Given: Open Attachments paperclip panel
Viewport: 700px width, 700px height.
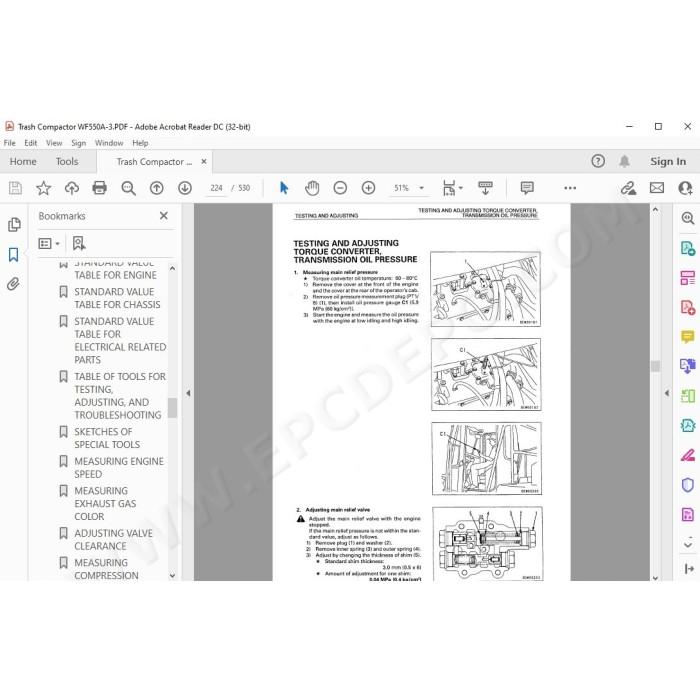Looking at the screenshot, I should 13,284.
